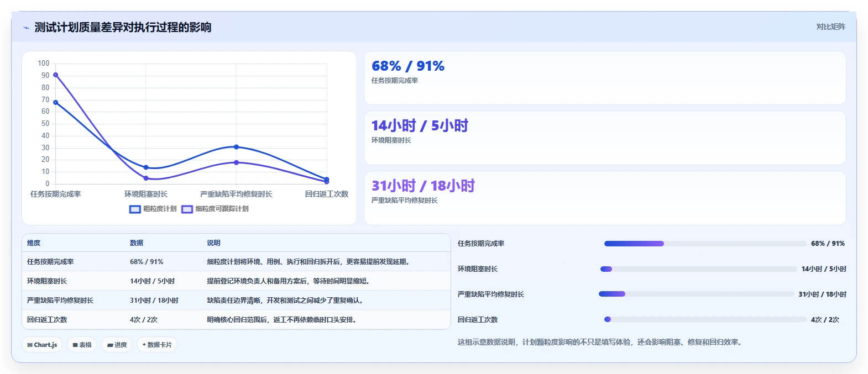
Task: Click the chart x-axis label 任务按期完成率
Action: click(x=55, y=194)
